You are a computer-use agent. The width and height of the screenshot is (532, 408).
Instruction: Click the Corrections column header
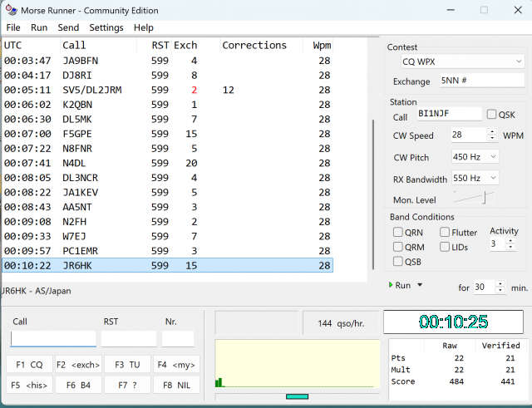coord(261,45)
